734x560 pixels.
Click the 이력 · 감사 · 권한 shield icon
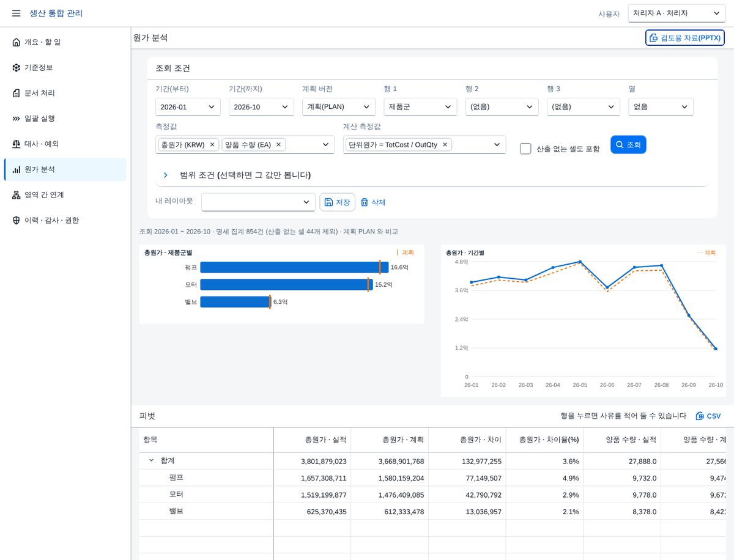(16, 220)
